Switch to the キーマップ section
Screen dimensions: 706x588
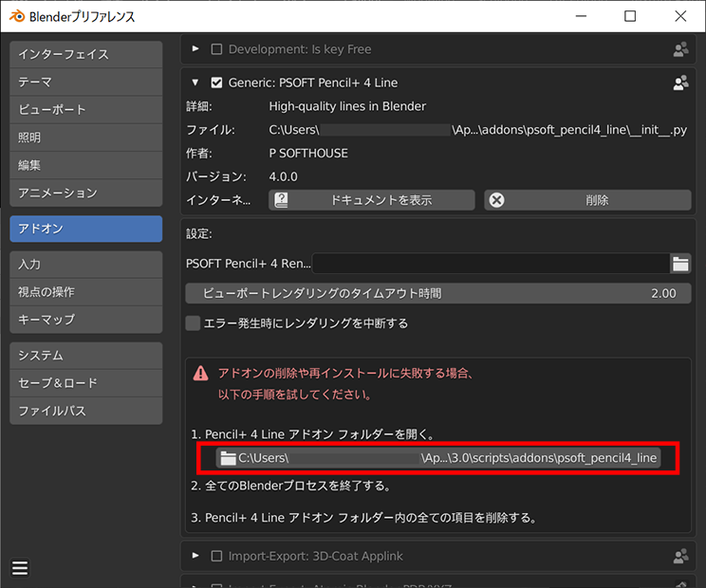86,320
